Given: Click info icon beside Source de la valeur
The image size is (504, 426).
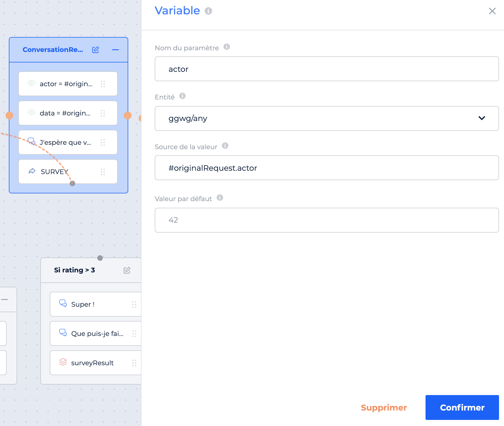Looking at the screenshot, I should coord(225,146).
